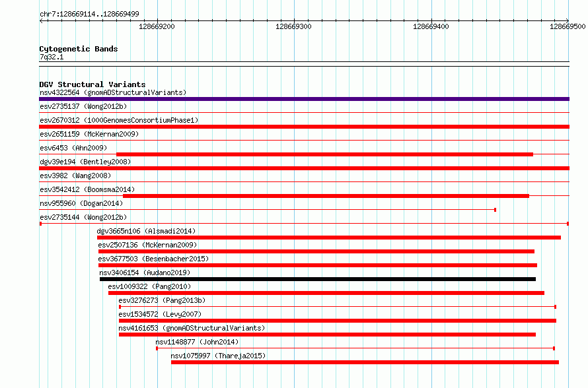Open esv1009322 (Pang2010) label
Screen dimensions: 588x388
pos(149,286)
